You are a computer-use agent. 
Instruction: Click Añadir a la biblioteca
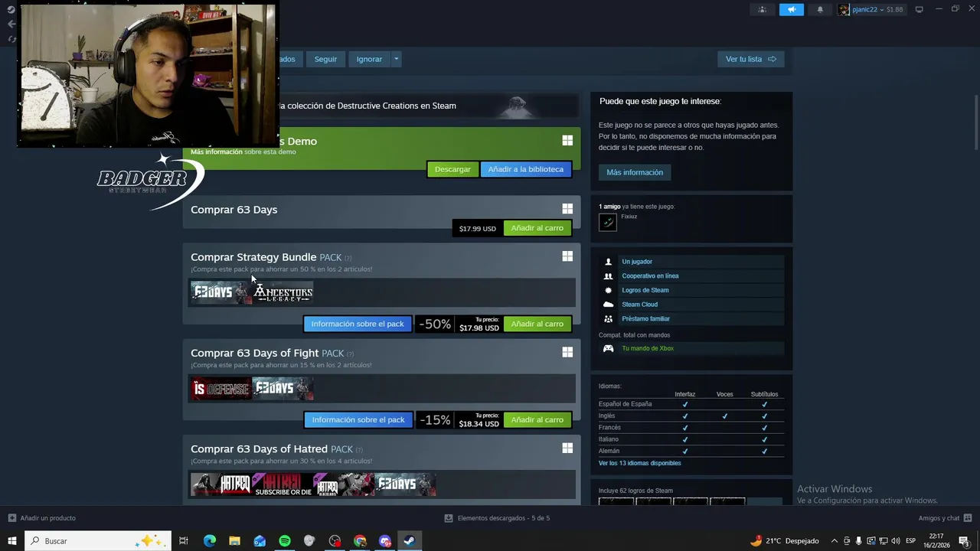pyautogui.click(x=525, y=169)
